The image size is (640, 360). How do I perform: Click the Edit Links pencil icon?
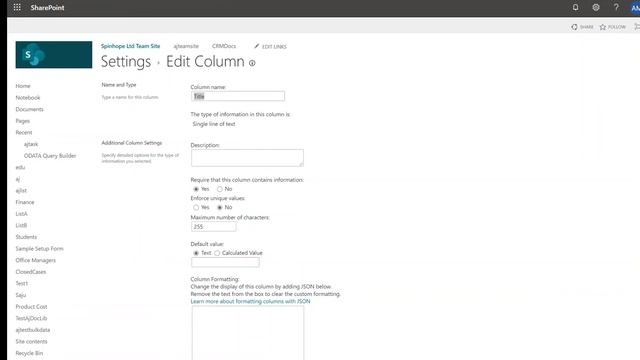click(256, 46)
